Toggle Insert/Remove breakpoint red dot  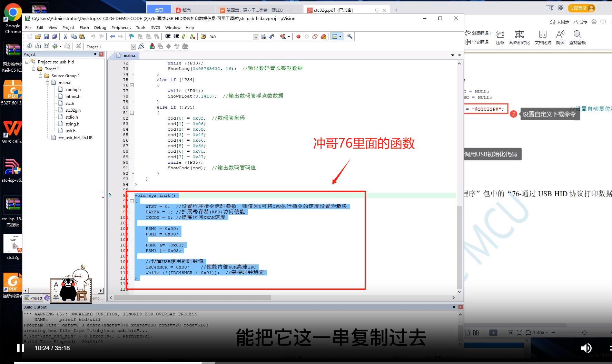click(x=298, y=37)
